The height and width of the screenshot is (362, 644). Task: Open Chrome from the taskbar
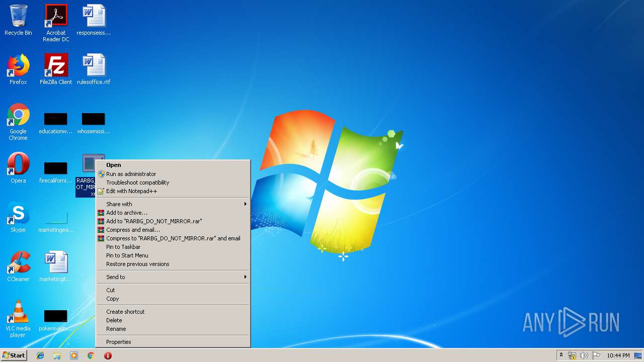(x=91, y=355)
